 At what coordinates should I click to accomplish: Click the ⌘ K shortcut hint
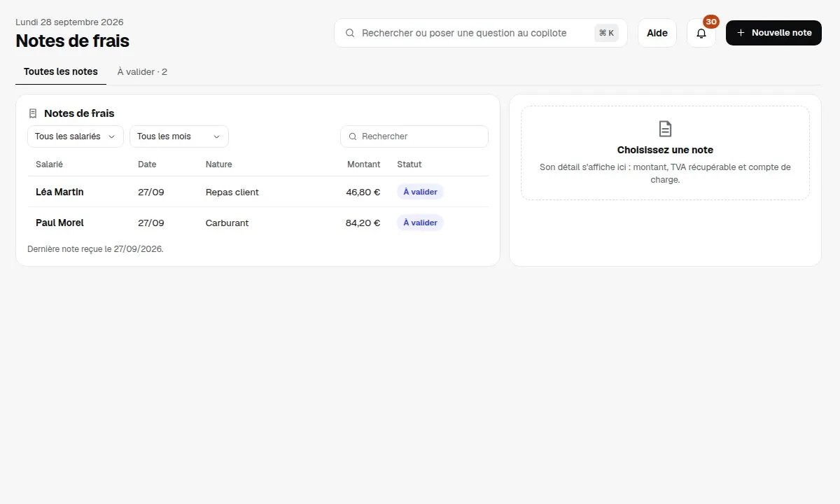pyautogui.click(x=607, y=33)
